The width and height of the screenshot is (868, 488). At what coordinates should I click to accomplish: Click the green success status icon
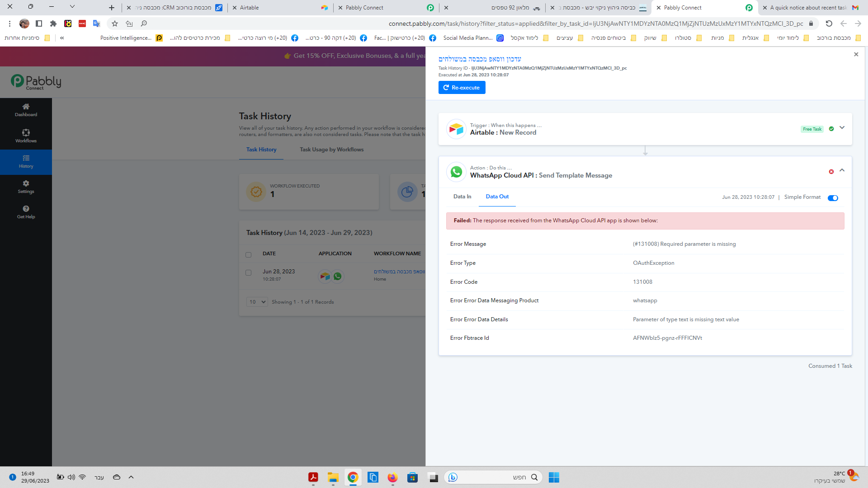[831, 129]
